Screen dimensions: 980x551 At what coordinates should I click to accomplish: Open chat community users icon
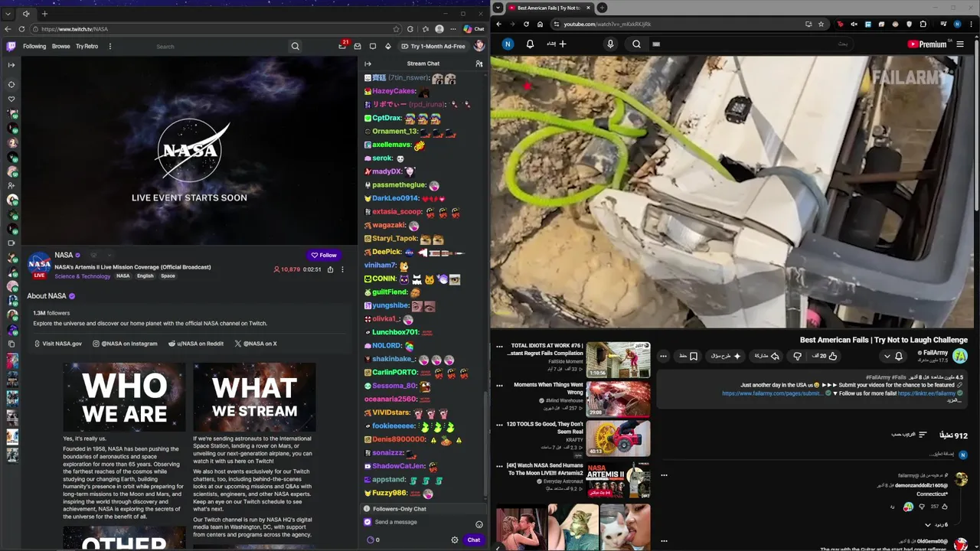pos(479,64)
